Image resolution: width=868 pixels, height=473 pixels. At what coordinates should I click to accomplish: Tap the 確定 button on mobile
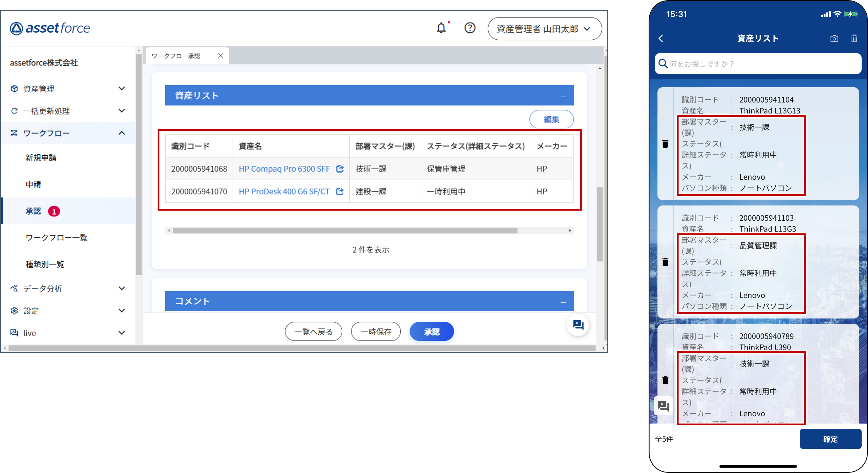click(830, 439)
